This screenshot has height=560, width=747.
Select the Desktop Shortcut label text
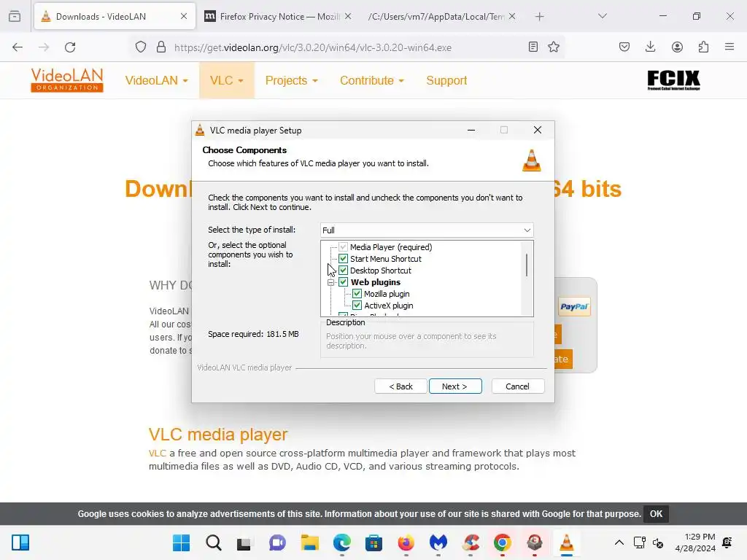(381, 271)
